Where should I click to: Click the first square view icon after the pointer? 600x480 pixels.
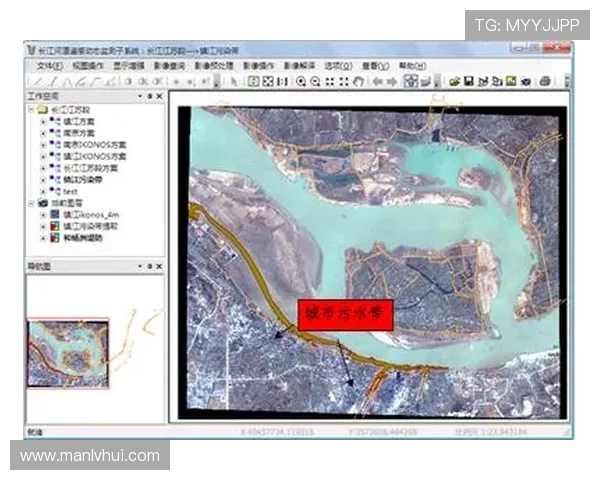click(x=253, y=82)
